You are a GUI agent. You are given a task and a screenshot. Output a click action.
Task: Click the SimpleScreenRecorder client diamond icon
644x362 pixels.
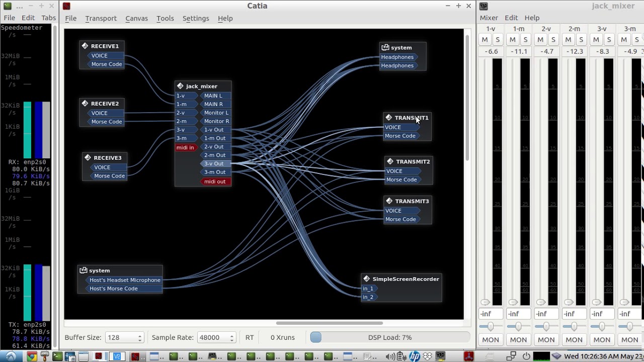click(x=366, y=279)
